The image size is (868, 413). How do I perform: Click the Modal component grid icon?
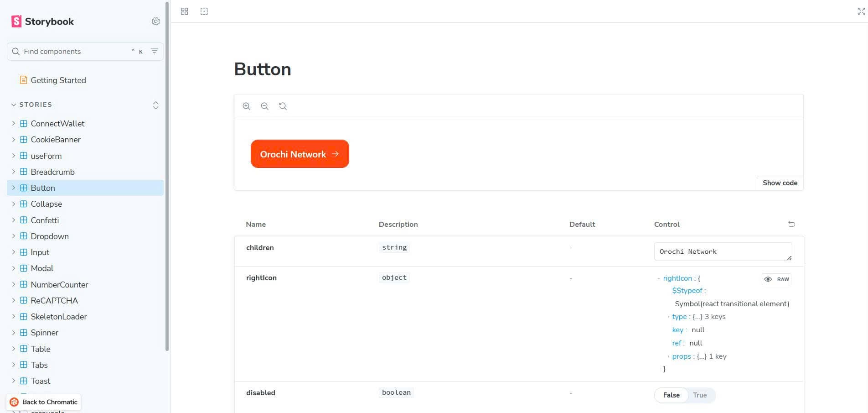[24, 268]
